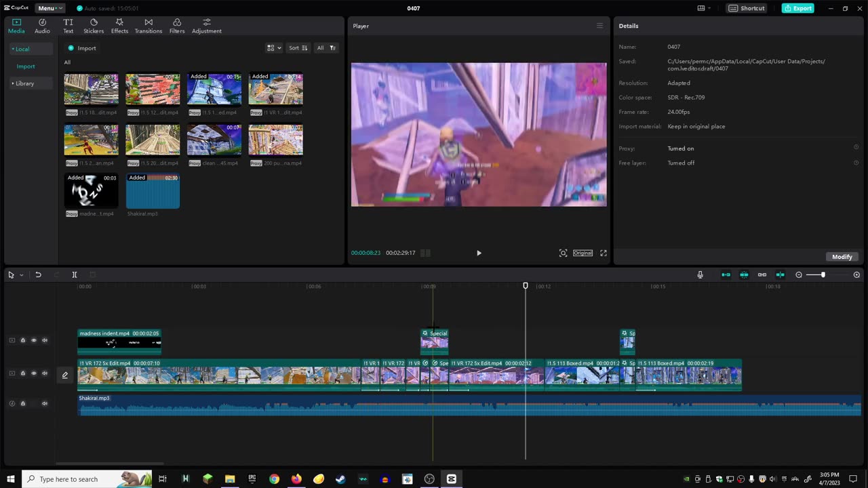Click the CapCut taskbar icon
The height and width of the screenshot is (488, 868).
click(x=452, y=479)
